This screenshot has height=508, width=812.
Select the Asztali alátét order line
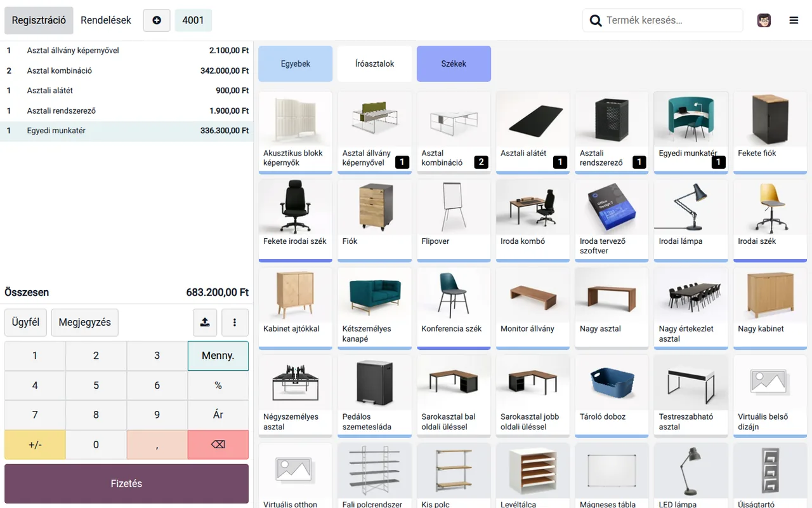(x=127, y=91)
